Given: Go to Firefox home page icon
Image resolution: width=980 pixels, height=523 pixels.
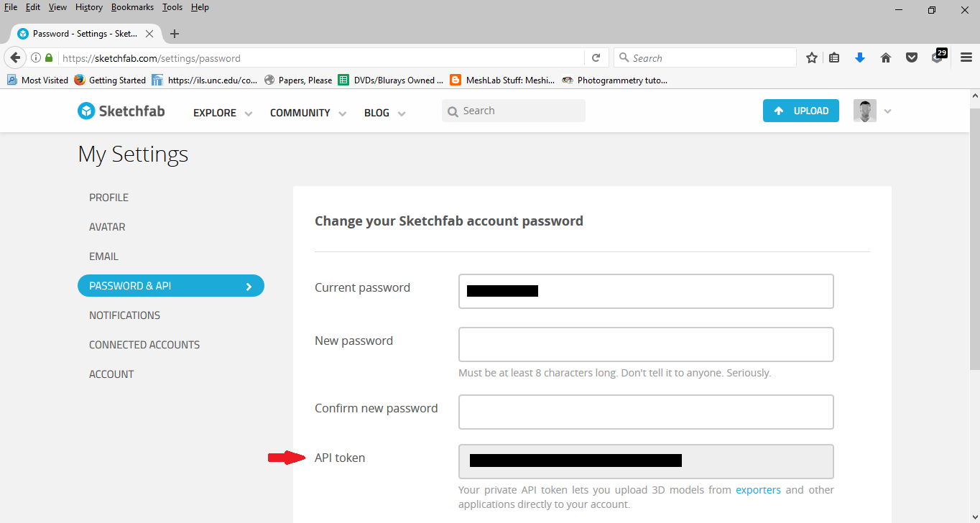Looking at the screenshot, I should coord(886,58).
